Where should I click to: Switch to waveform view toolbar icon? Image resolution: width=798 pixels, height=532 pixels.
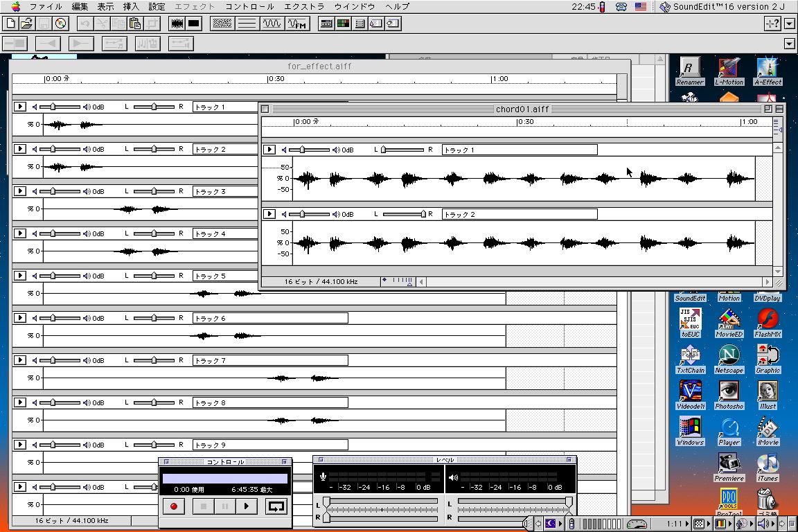(177, 24)
